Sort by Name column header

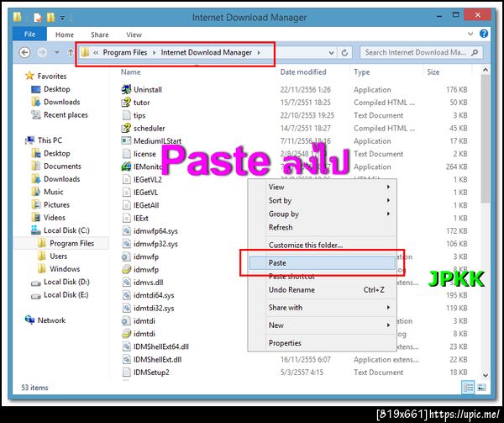(x=130, y=72)
